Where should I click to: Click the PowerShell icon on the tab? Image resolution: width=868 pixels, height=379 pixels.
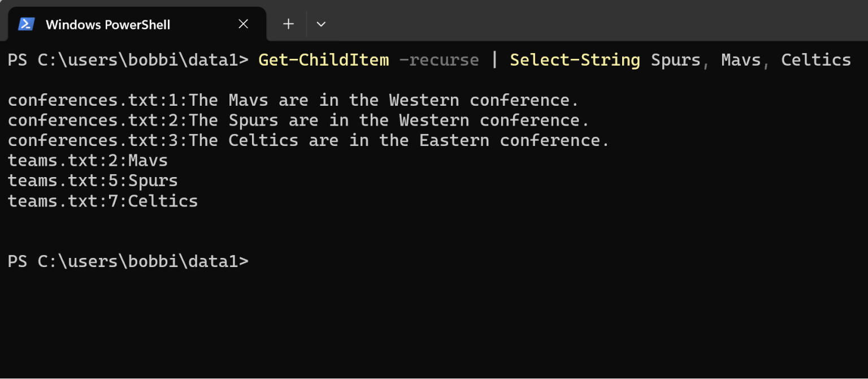(x=25, y=24)
